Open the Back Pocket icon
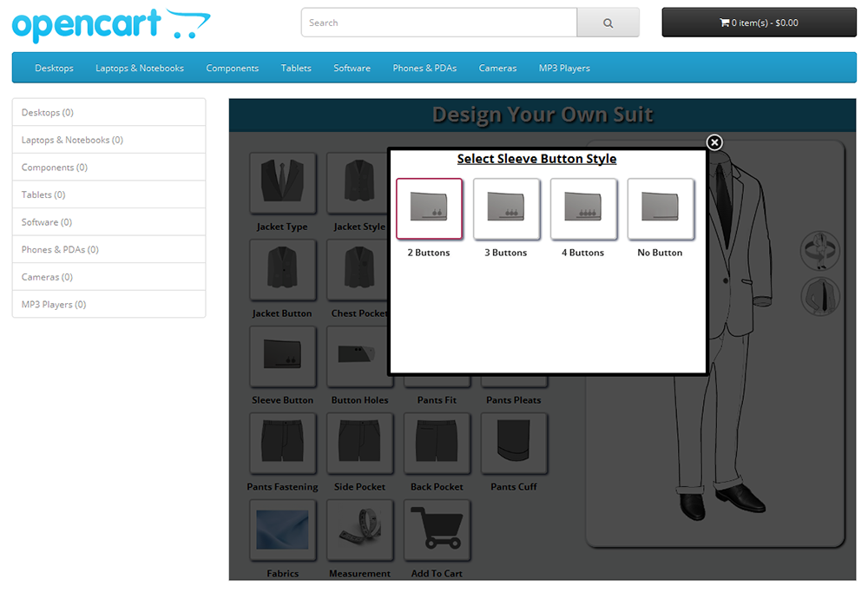Viewport: 868px width, 593px height. [437, 444]
